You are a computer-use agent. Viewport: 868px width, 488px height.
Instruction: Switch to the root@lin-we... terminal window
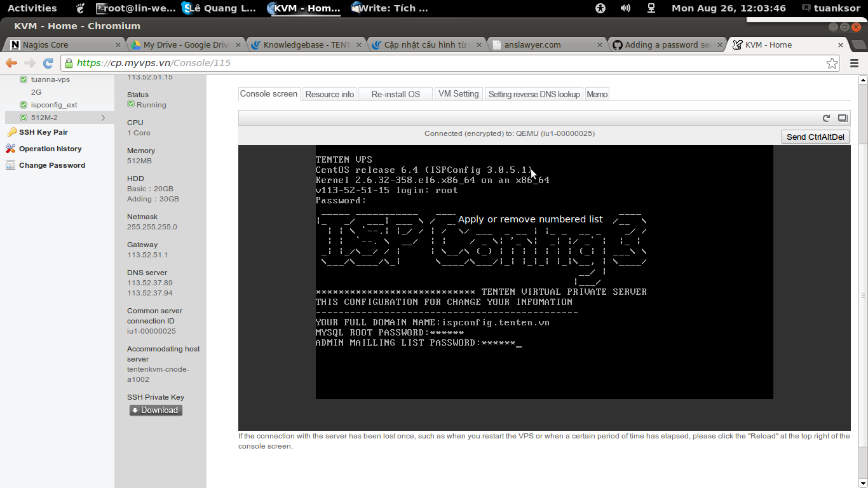point(135,8)
